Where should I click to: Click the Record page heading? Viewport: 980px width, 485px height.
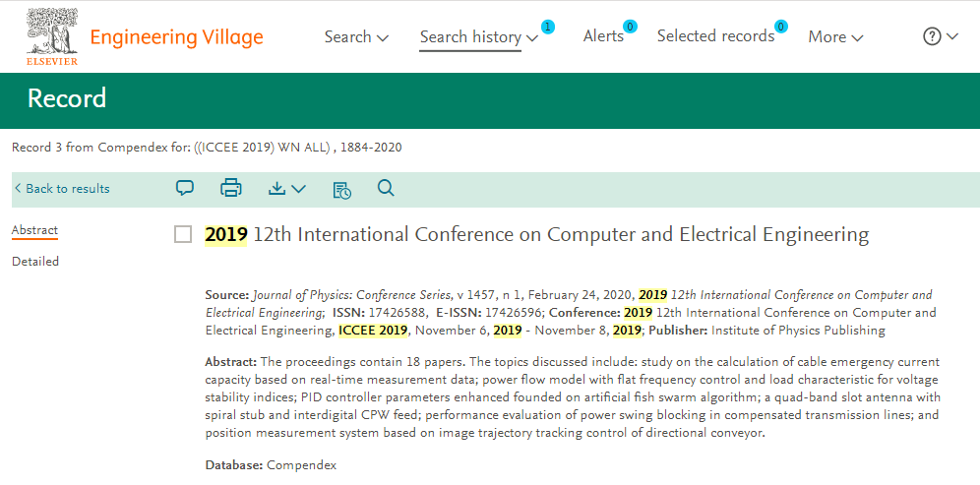tap(67, 98)
